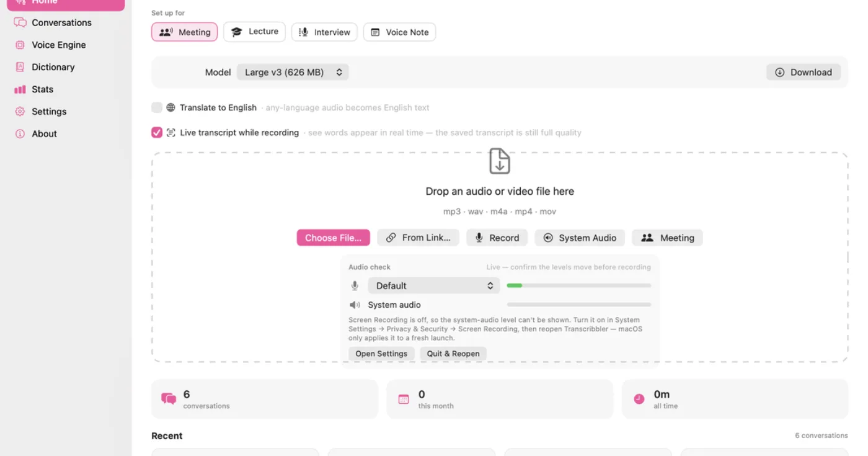Enable Translate to English checkbox

click(157, 107)
